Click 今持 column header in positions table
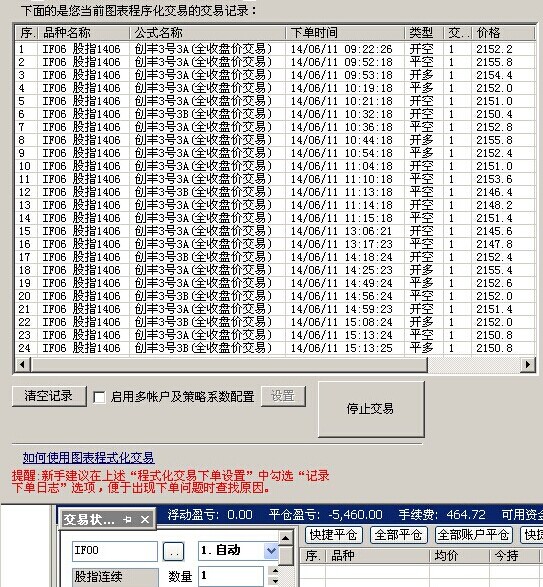This screenshot has width=543, height=587. pos(515,556)
